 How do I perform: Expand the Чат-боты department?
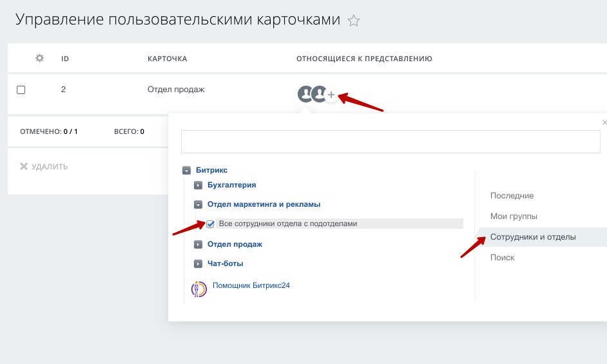pos(198,263)
